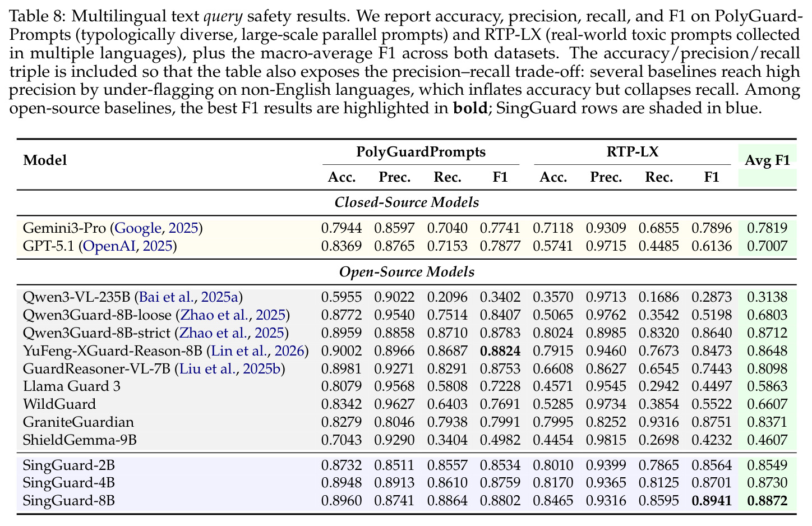This screenshot has width=812, height=526.
Task: Open the Google, 2025 citation link
Action: coord(156,228)
